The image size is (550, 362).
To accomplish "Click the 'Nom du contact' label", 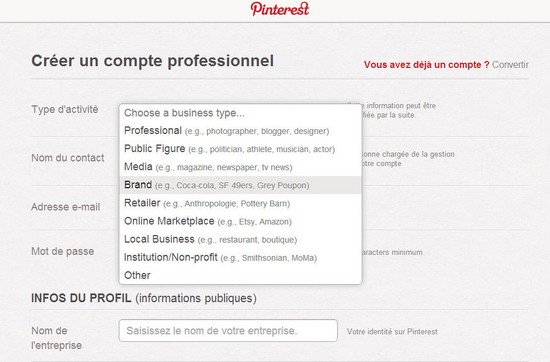I will tap(68, 158).
